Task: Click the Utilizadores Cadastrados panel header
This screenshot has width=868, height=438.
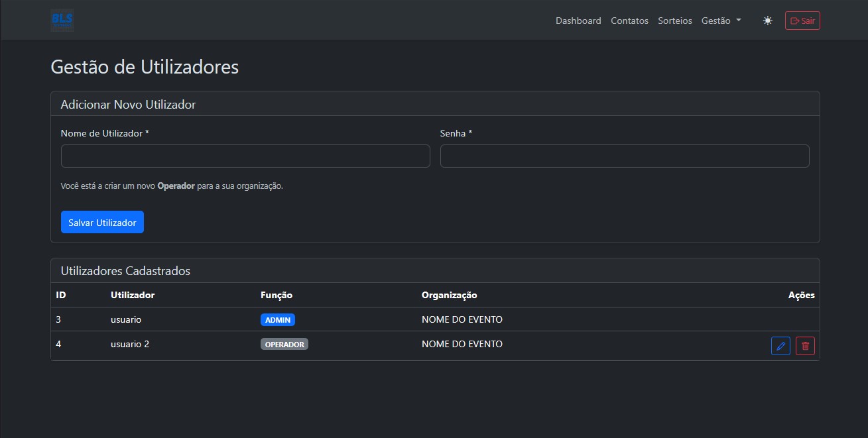Action: point(125,270)
